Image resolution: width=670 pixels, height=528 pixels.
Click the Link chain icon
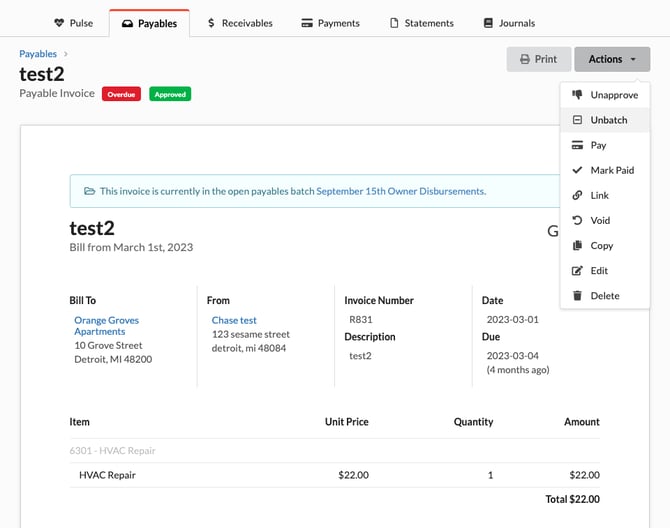pos(577,195)
